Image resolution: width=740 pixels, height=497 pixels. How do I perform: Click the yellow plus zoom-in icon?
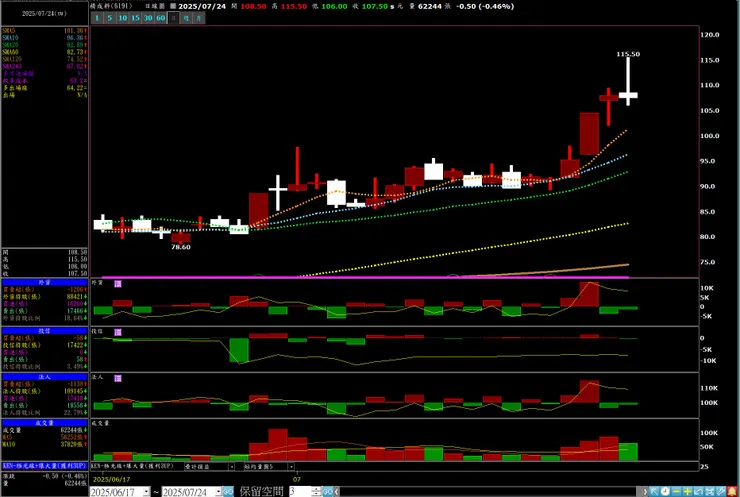(687, 491)
